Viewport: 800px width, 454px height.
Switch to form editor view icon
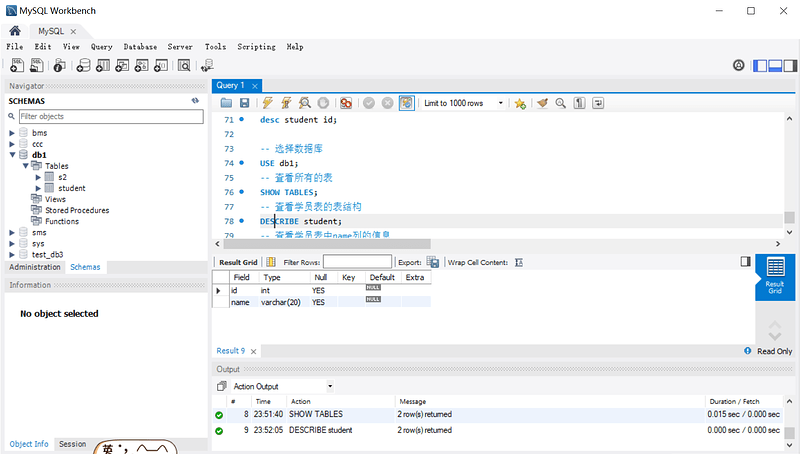coord(271,262)
